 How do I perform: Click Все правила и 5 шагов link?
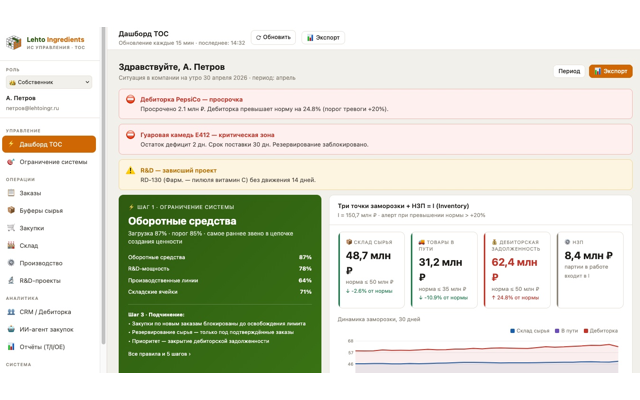[x=159, y=354]
